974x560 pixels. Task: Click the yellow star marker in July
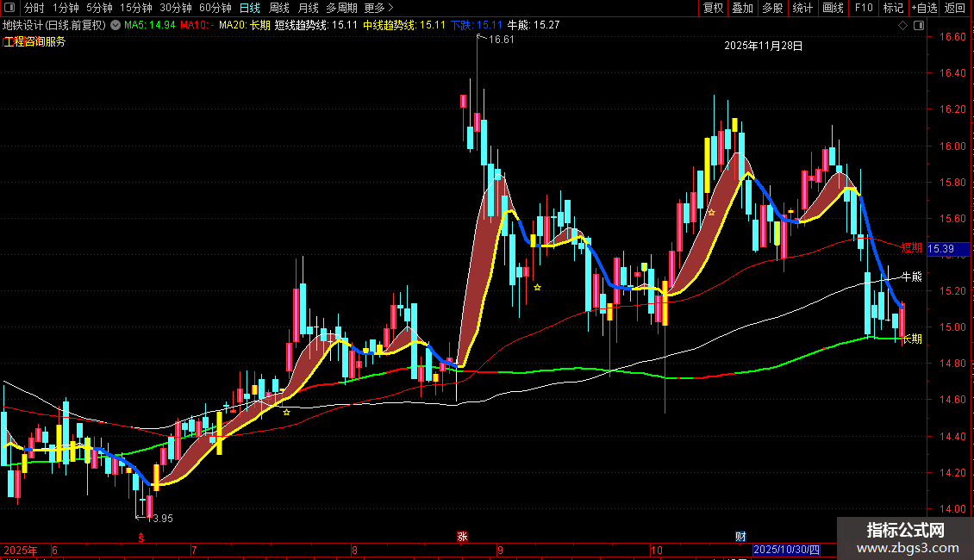(x=286, y=412)
